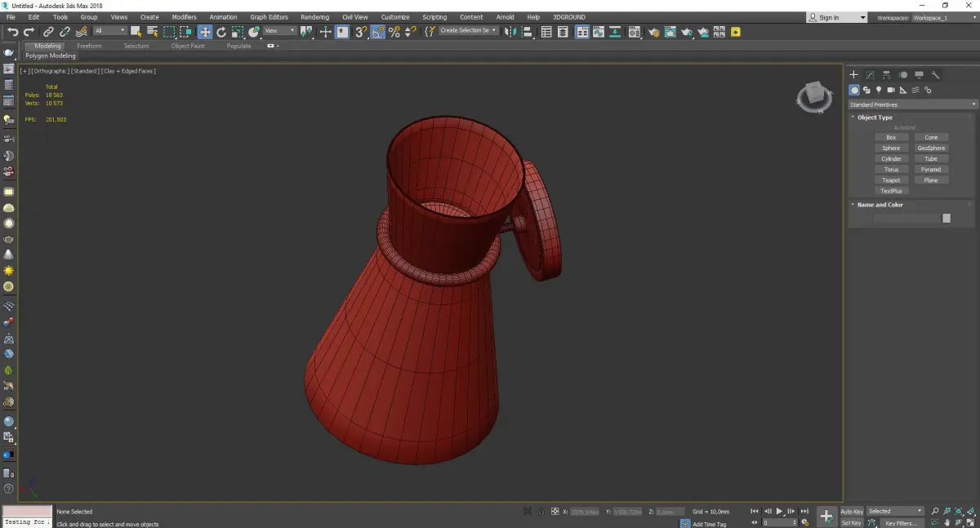Select the Move tool in the toolbar
Screen dimensions: 980x528
tap(204, 32)
